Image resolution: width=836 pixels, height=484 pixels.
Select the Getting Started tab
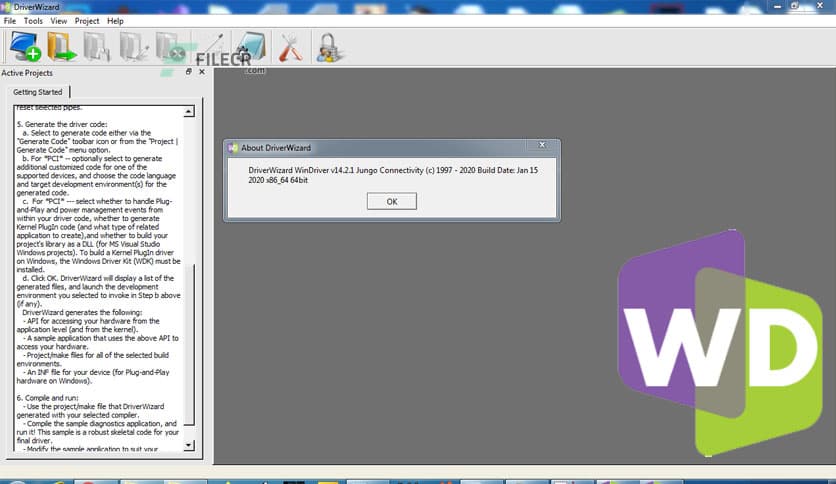[x=38, y=92]
